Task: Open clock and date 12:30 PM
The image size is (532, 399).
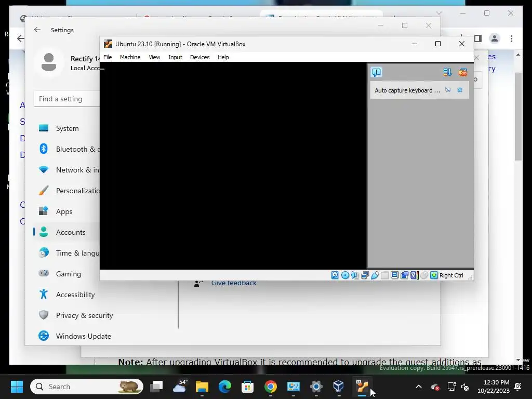Action: pos(494,387)
